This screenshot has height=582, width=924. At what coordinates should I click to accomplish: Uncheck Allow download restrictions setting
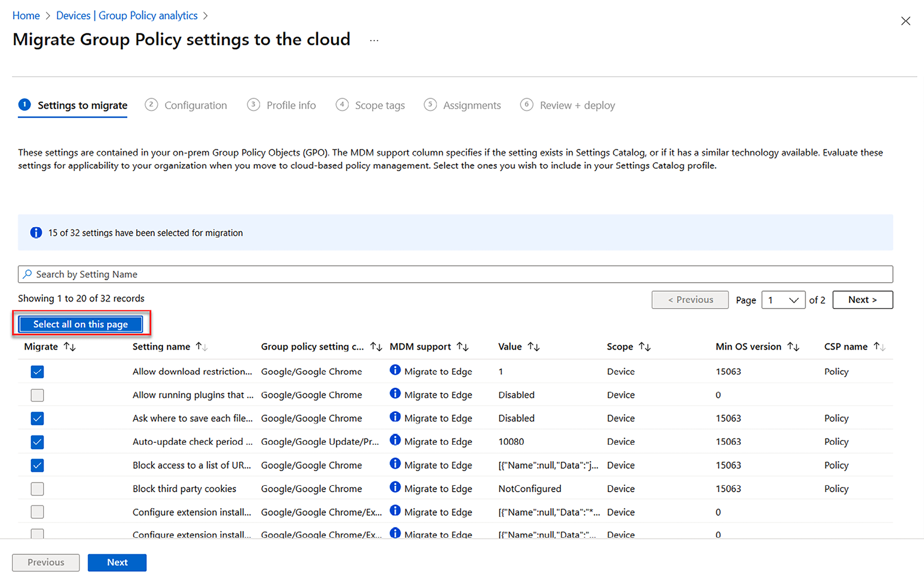37,372
